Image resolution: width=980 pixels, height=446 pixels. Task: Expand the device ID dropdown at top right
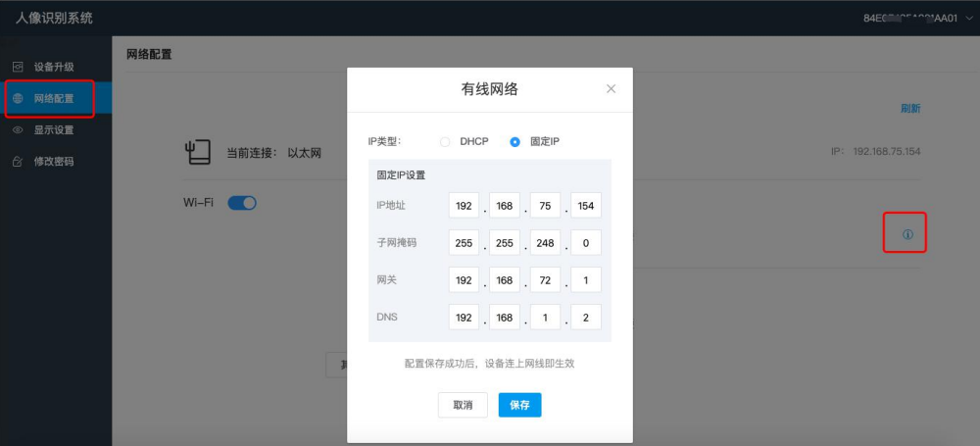pyautogui.click(x=966, y=18)
